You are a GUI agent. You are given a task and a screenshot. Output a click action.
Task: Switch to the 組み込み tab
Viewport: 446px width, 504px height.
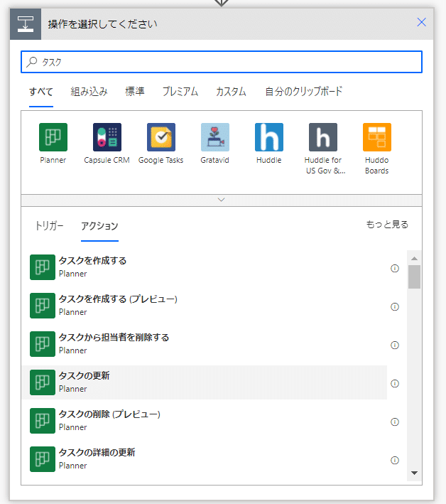click(89, 92)
